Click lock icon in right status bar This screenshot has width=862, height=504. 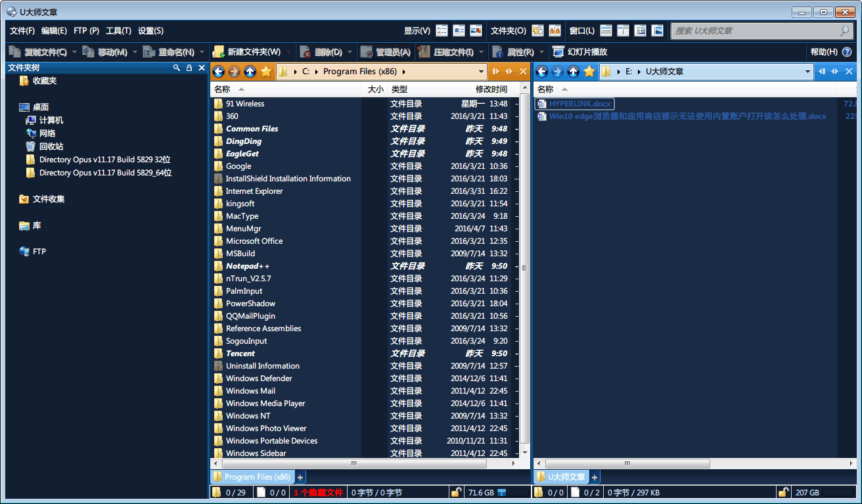(783, 492)
